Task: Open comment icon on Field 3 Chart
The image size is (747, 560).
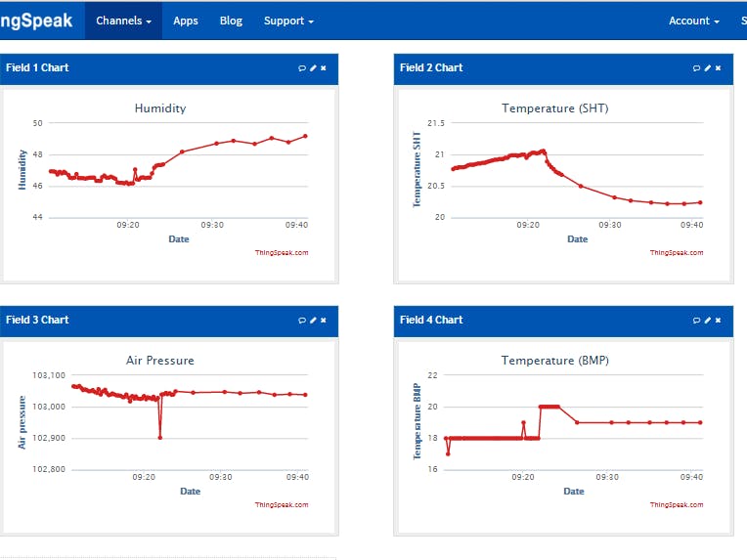Action: coord(302,321)
